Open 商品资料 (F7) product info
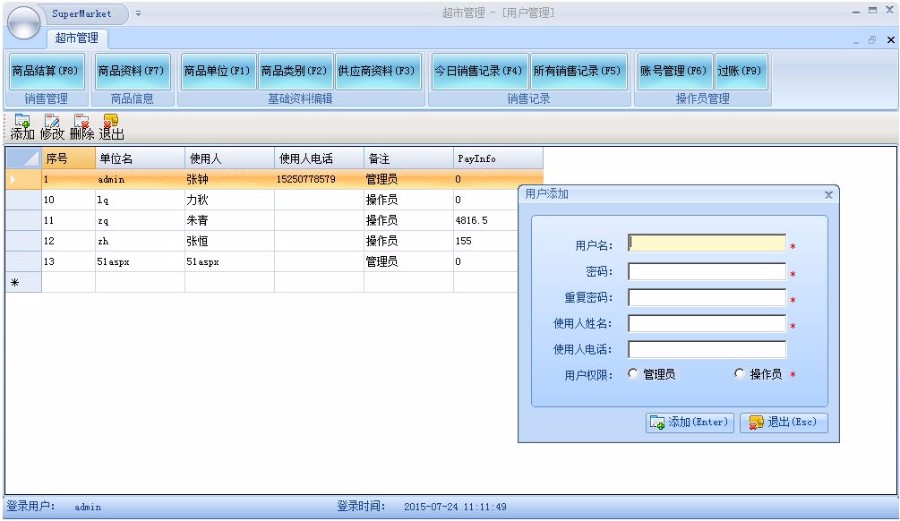The image size is (900, 521). coord(132,71)
